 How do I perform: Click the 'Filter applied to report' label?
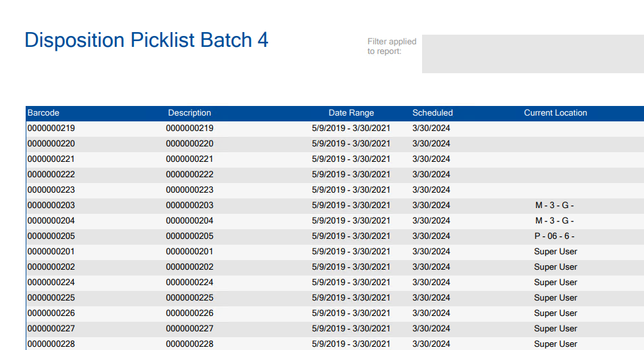392,46
